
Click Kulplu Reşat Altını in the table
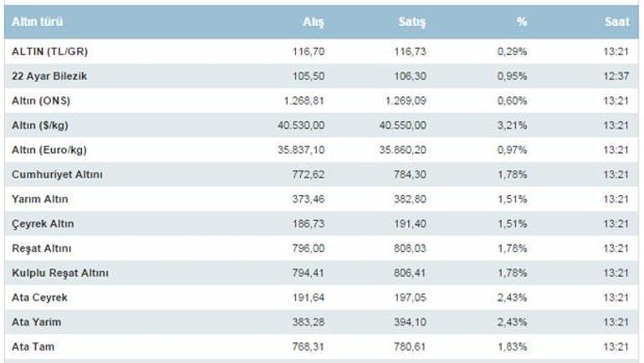(x=60, y=274)
